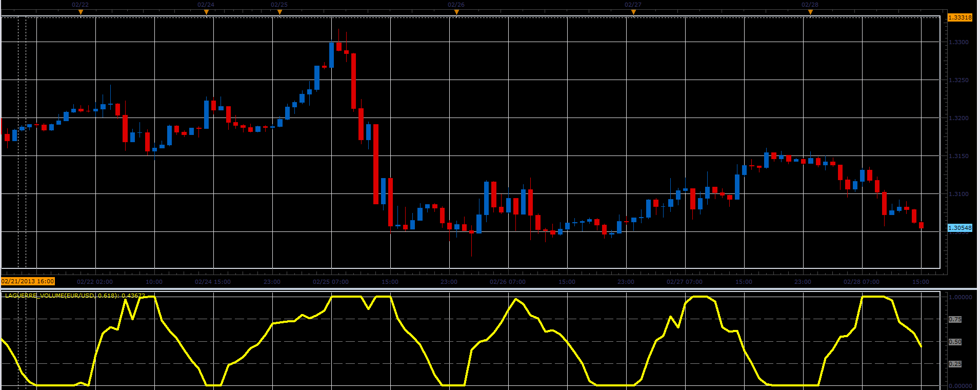The height and width of the screenshot is (390, 980).
Task: Click the 02/28 07:00 time axis label
Action: pos(862,282)
